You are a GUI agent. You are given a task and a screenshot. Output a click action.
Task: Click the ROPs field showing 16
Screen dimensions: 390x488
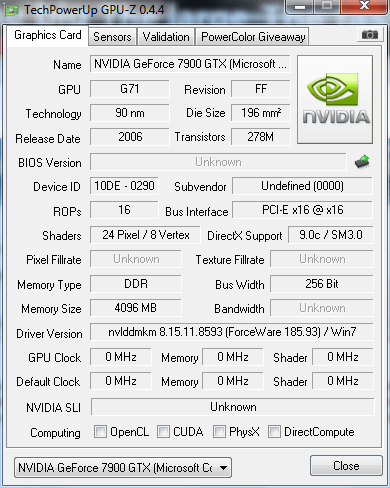click(x=124, y=210)
